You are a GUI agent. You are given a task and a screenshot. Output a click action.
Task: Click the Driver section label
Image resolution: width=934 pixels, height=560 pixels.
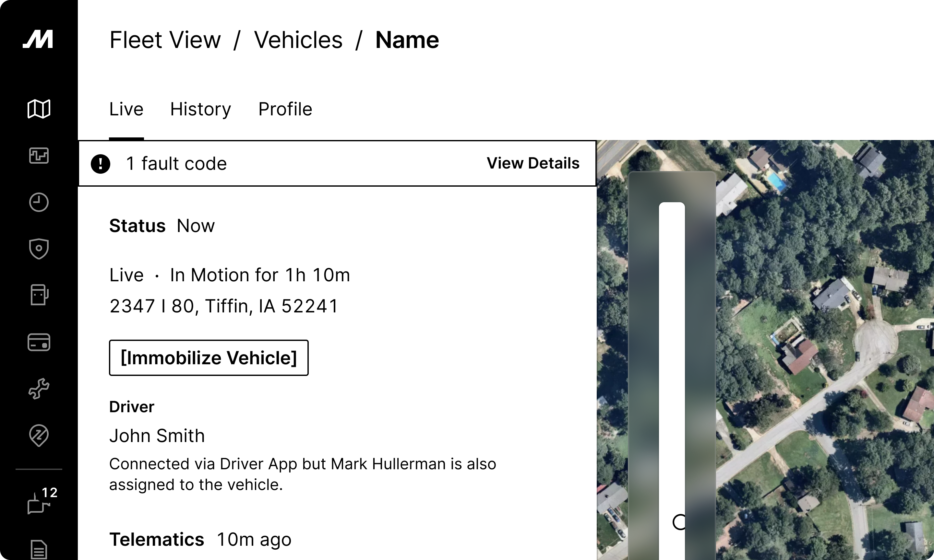132,407
